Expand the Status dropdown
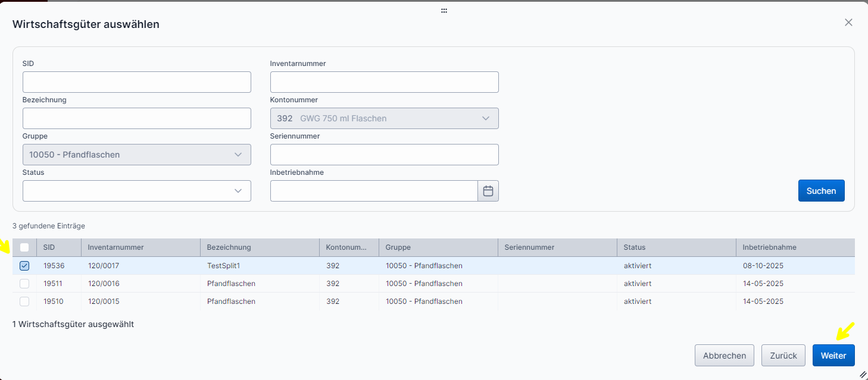This screenshot has height=380, width=868. pos(137,191)
